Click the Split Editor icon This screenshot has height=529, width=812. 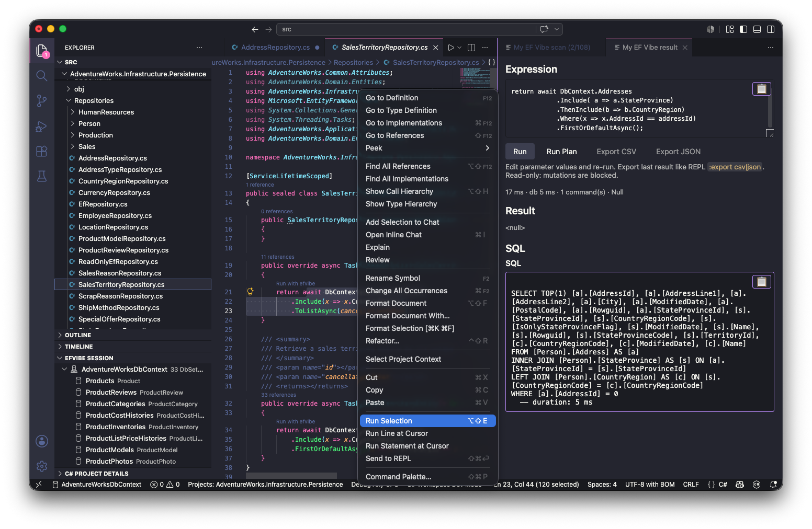tap(471, 48)
